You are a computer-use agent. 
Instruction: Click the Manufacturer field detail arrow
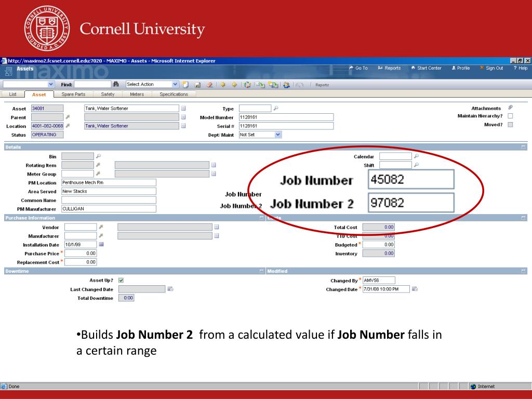point(101,235)
